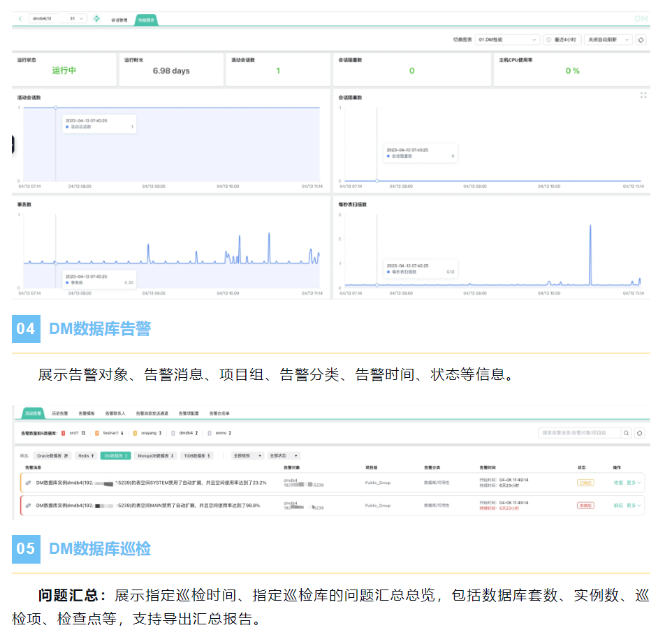This screenshot has height=630, width=672.
Task: Click the alarm search input field
Action: point(579,433)
